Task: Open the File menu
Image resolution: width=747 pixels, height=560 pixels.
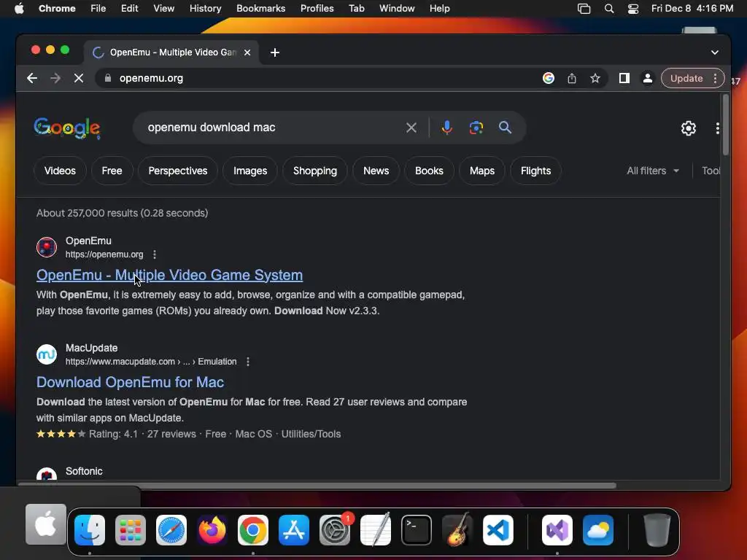Action: [98, 8]
